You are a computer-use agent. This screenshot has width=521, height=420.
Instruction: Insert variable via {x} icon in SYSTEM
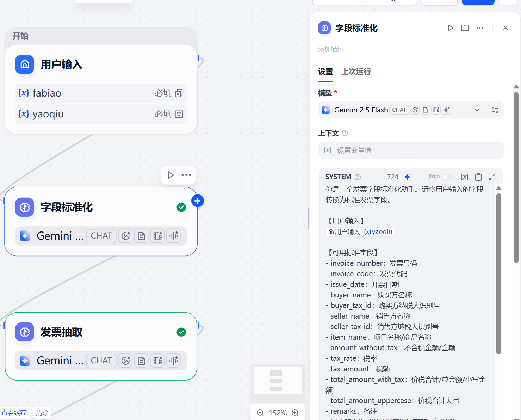pos(465,177)
